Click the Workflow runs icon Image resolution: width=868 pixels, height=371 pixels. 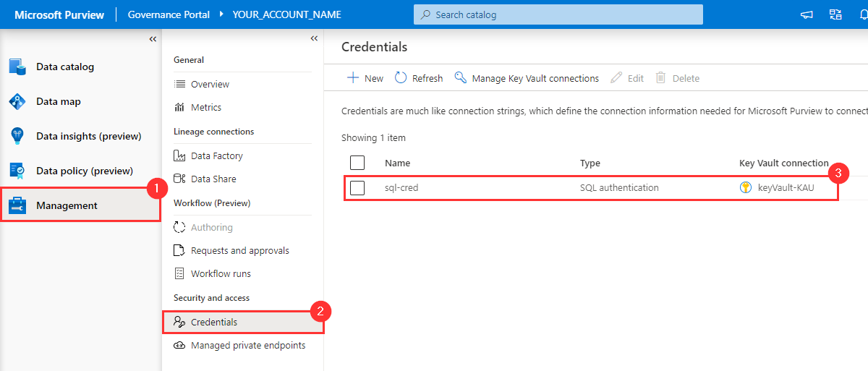click(x=179, y=273)
